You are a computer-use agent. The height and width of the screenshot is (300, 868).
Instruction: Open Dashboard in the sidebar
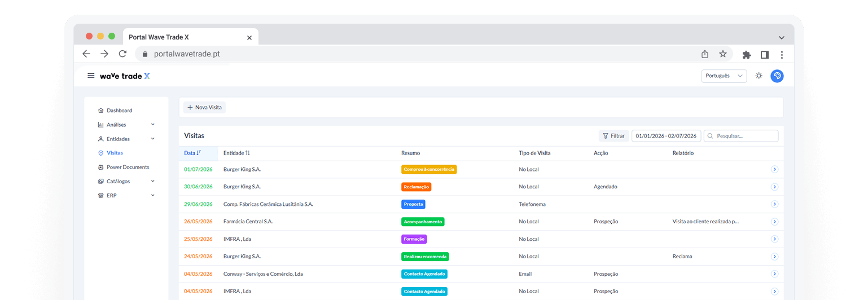click(119, 111)
